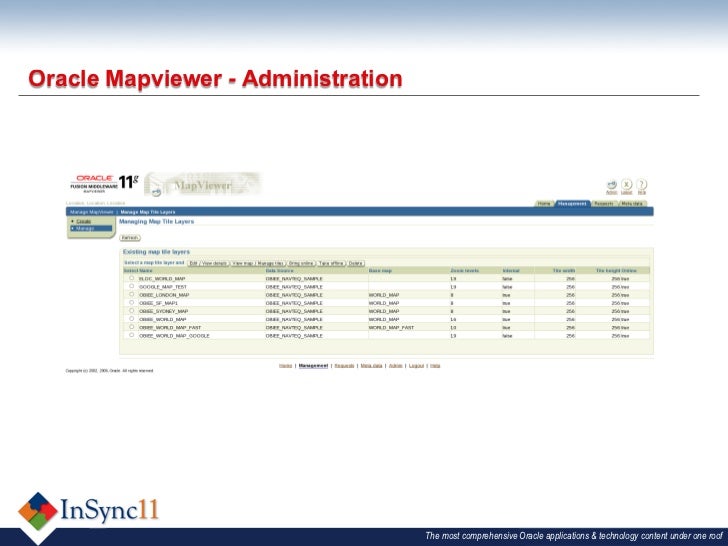Click the footer Meta data link
Image resolution: width=728 pixels, height=546 pixels.
click(371, 366)
